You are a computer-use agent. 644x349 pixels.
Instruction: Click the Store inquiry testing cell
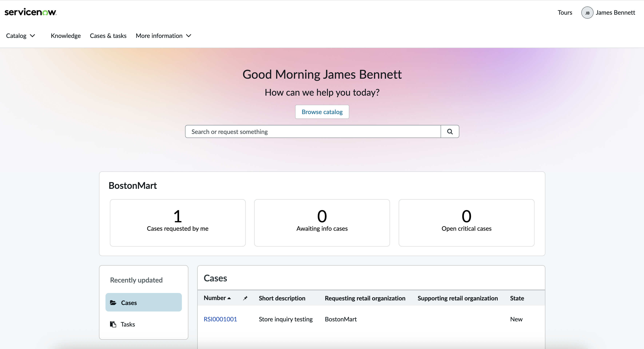coord(286,319)
